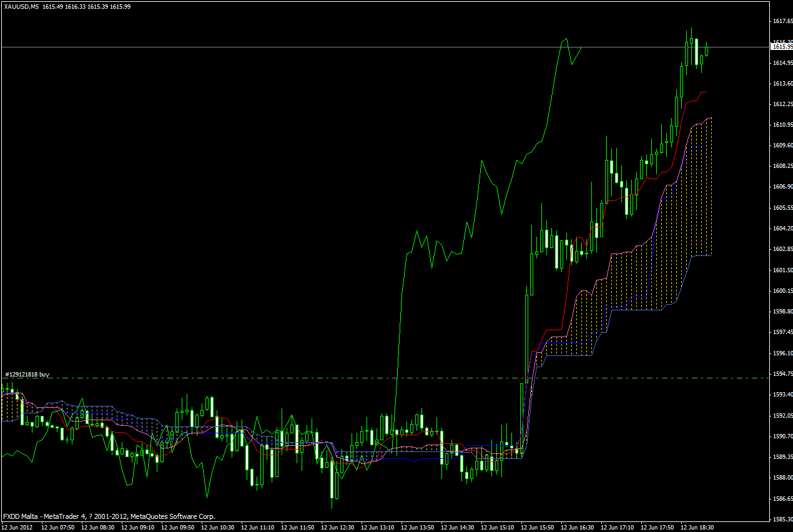This screenshot has height=532, width=793.
Task: Select the last candlestick on the right
Action: 706,50
